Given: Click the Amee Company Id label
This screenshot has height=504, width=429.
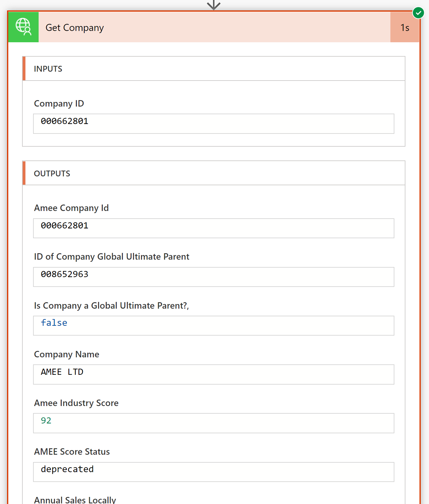Looking at the screenshot, I should pos(71,208).
